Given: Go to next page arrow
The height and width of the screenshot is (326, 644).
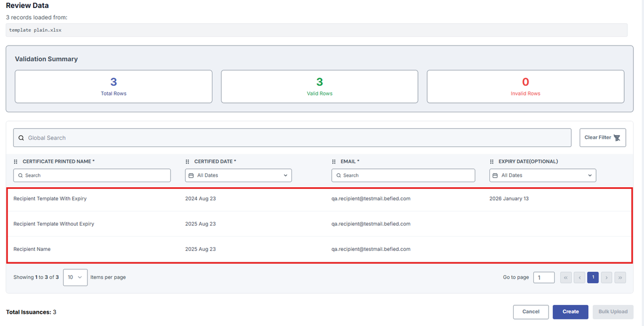Looking at the screenshot, I should (x=606, y=277).
